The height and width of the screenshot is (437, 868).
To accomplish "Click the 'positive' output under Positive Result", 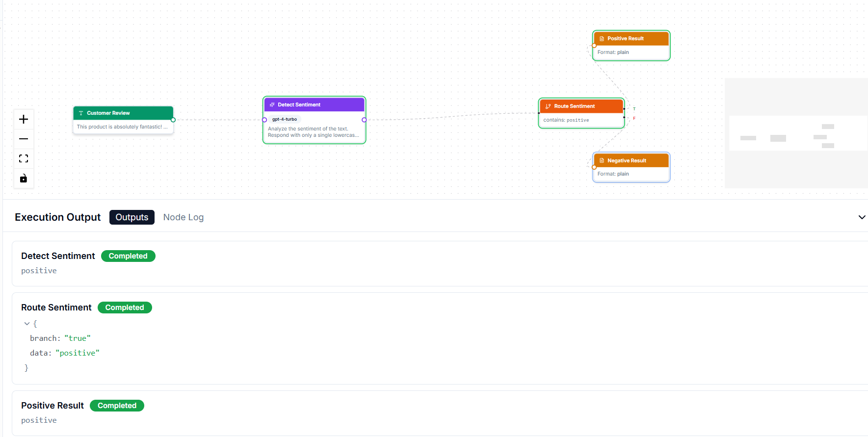I will pos(39,420).
